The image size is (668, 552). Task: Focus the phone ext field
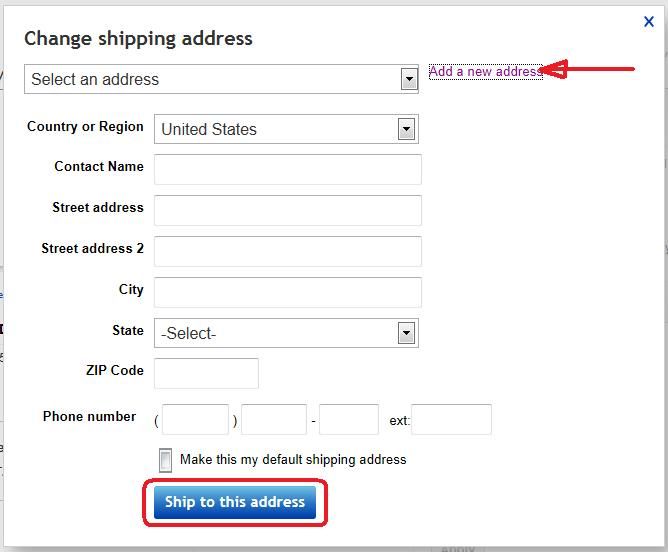[451, 420]
